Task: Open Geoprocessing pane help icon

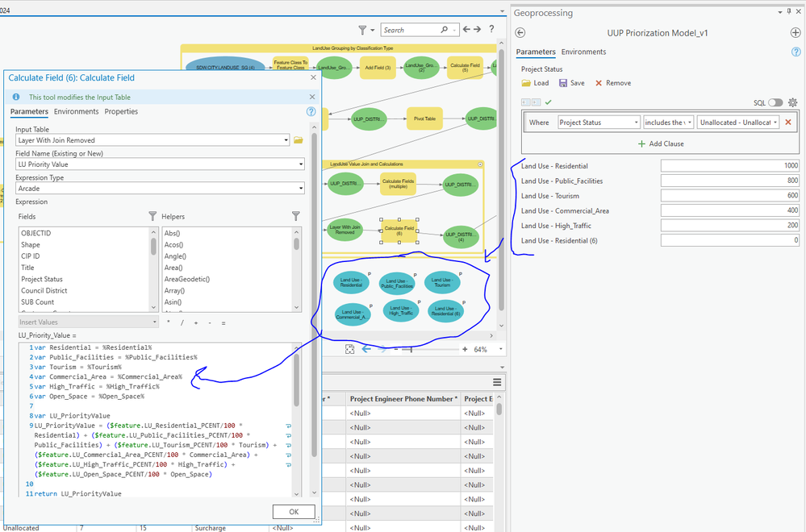Action: (x=796, y=52)
